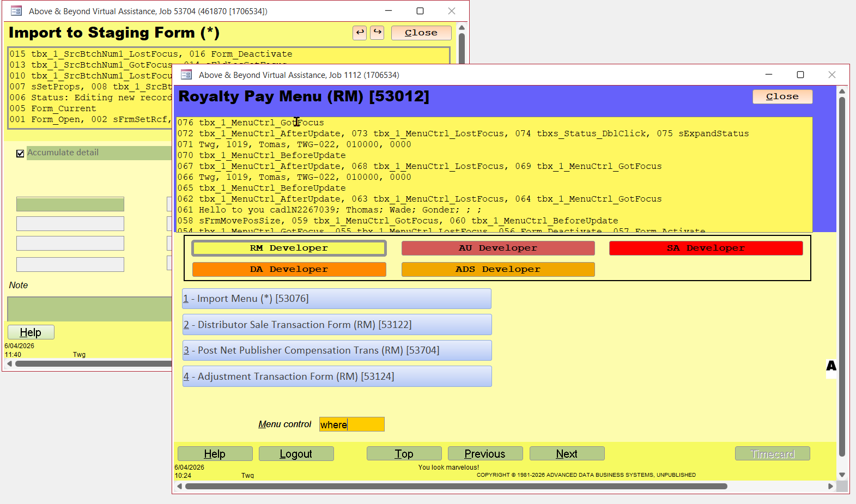856x504 pixels.
Task: Click the bold A icon at right edge
Action: tap(831, 366)
